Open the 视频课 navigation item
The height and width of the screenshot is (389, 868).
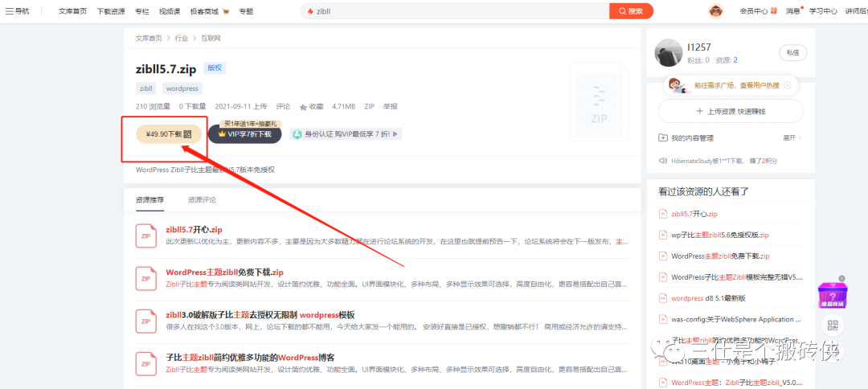[170, 11]
